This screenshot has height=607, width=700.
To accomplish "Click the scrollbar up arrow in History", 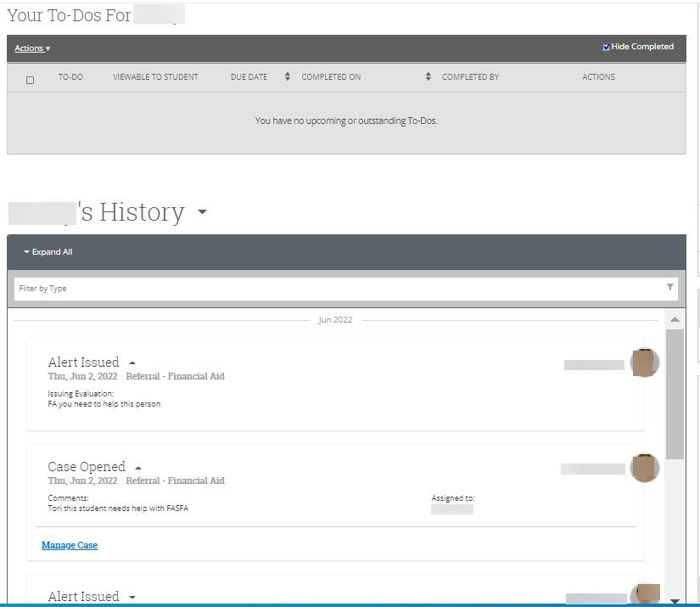I will pos(675,320).
